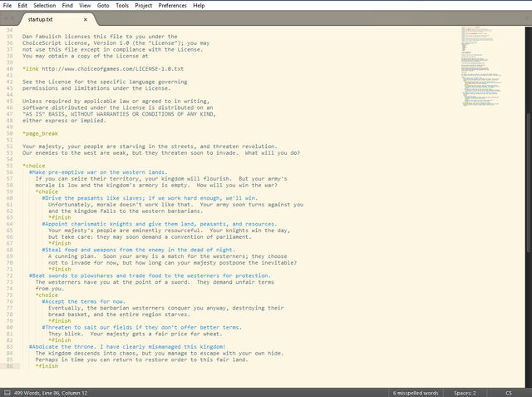Image resolution: width=532 pixels, height=397 pixels.
Task: Open the Find menu
Action: pyautogui.click(x=67, y=6)
